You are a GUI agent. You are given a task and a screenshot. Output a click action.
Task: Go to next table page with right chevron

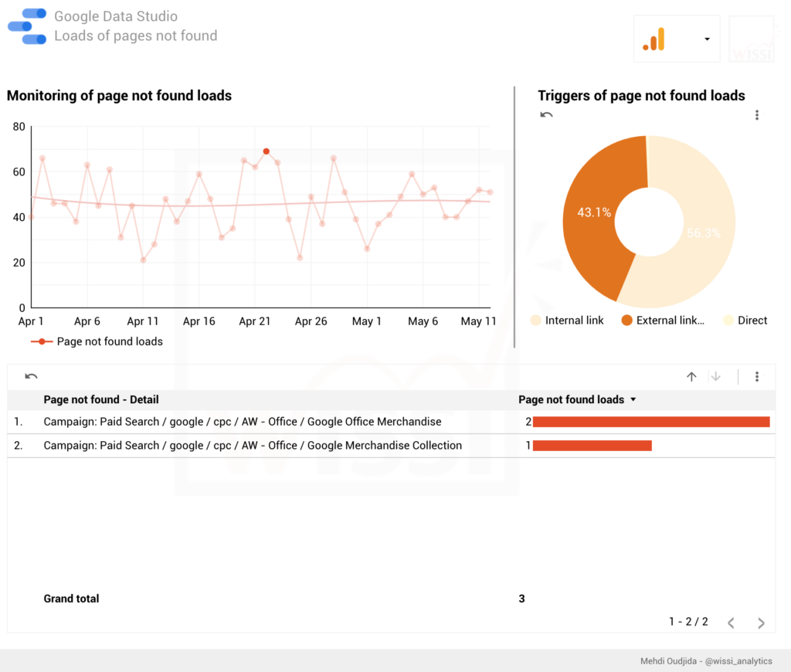click(761, 623)
